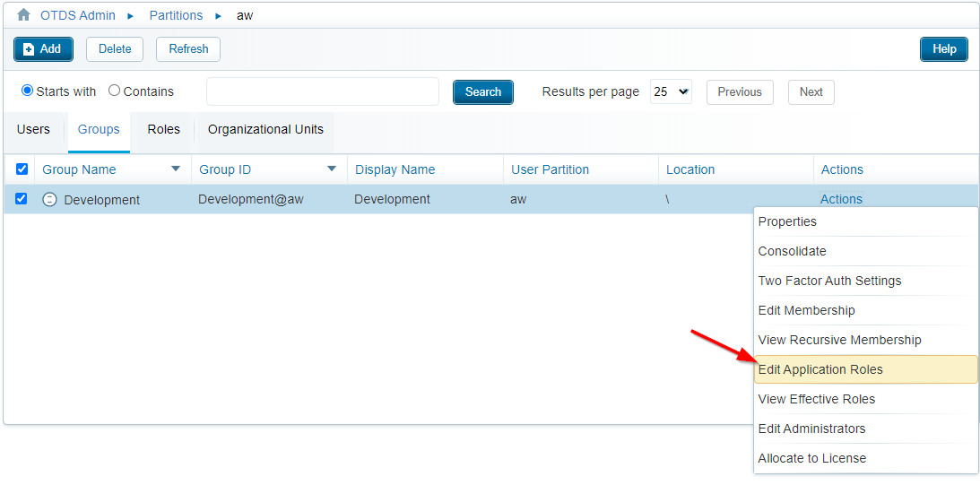This screenshot has height=485, width=980.
Task: Click the home icon in breadcrumb
Action: tap(24, 15)
